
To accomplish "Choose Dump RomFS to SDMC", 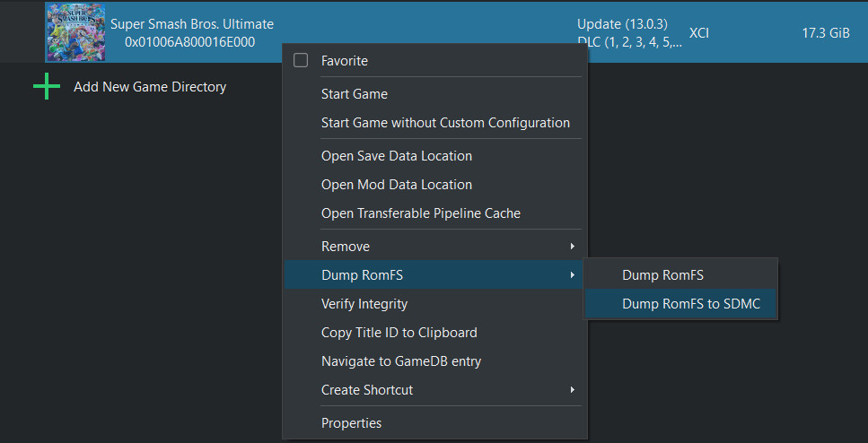I will click(x=690, y=304).
